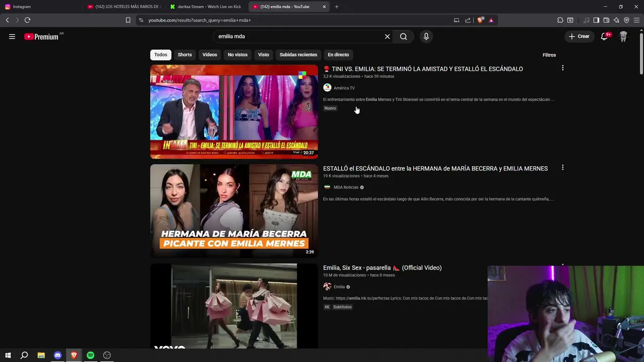This screenshot has height=362, width=644.
Task: Open File Explorer from the taskbar
Action: point(41,355)
